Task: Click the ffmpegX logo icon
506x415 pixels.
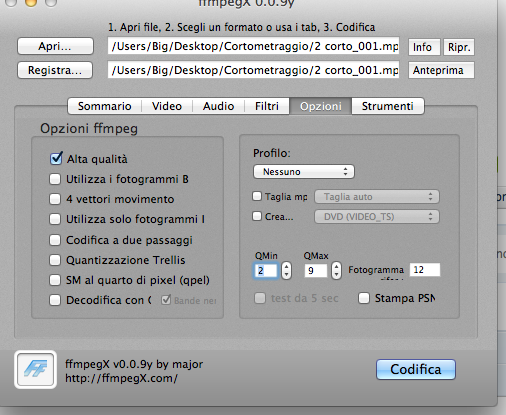Action: [36, 369]
